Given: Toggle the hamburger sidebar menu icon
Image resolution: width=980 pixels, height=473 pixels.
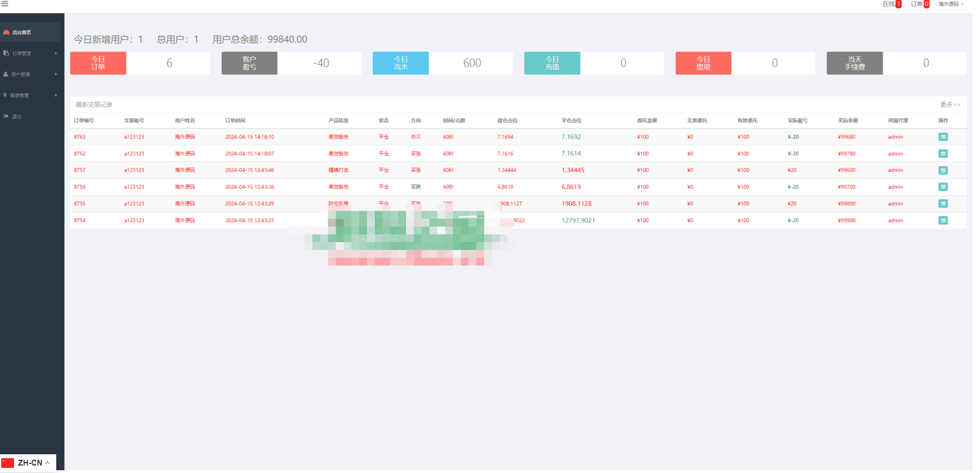Looking at the screenshot, I should pyautogui.click(x=5, y=4).
